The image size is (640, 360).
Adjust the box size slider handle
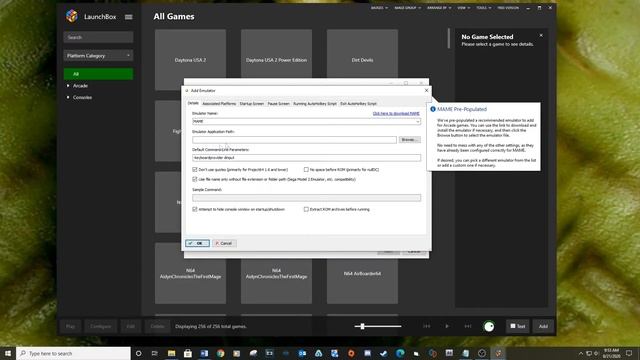(362, 326)
